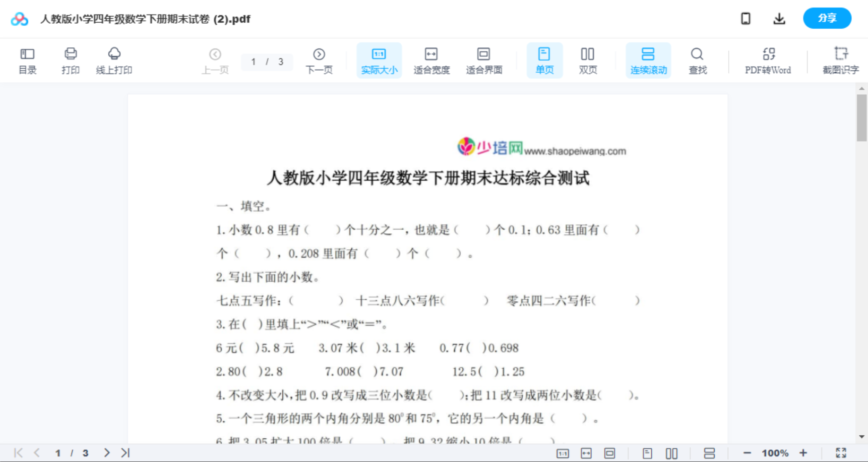Open 线上打印 online printing
868x462 pixels.
click(x=114, y=60)
